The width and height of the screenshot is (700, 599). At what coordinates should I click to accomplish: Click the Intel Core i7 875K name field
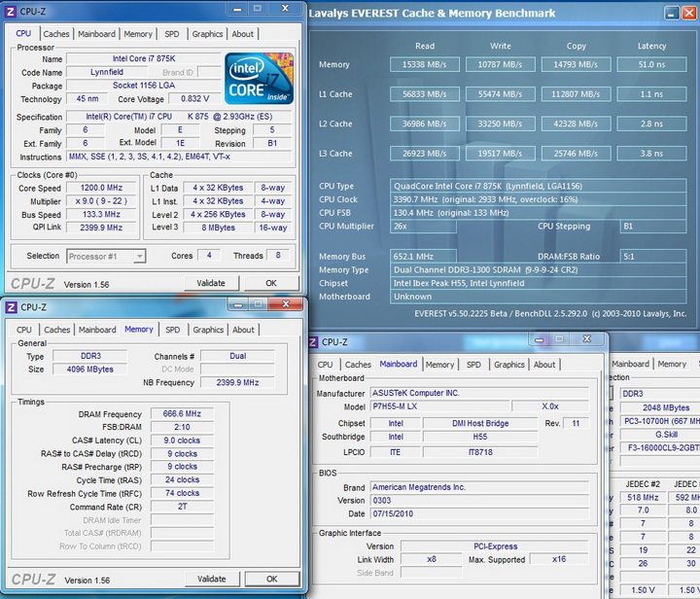[x=144, y=58]
